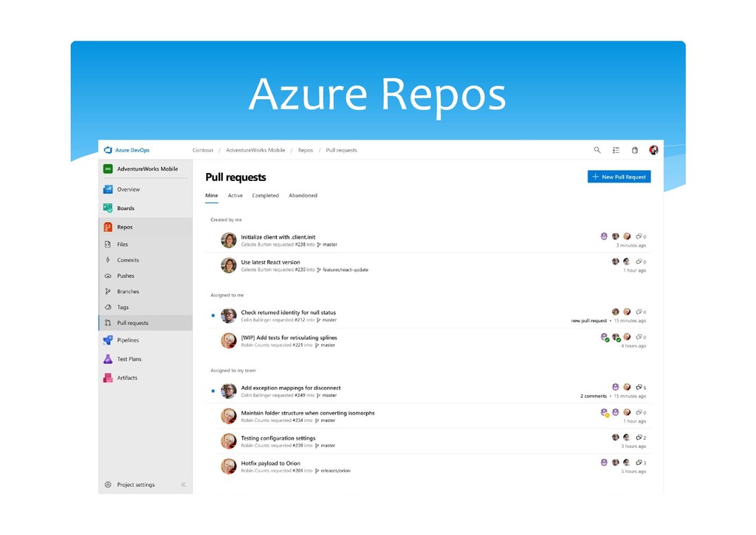This screenshot has width=756, height=535.
Task: Click author avatar on 'Use latest React version' row
Action: (x=229, y=265)
